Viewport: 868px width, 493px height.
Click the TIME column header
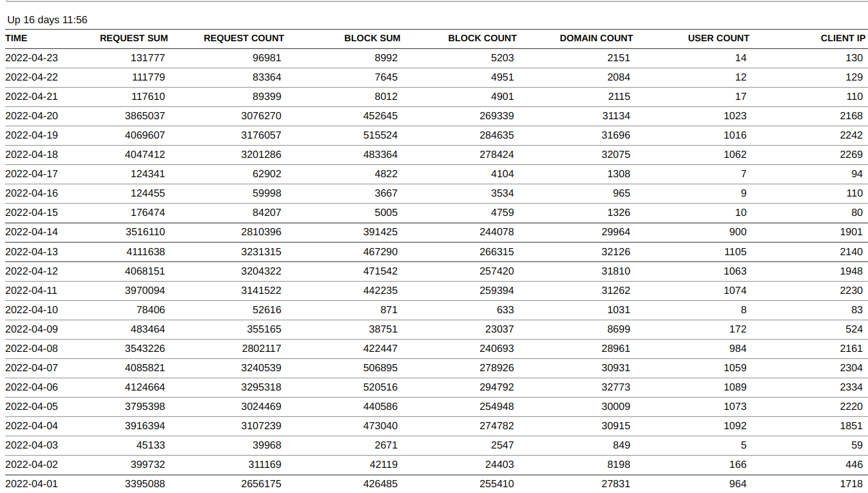click(16, 38)
